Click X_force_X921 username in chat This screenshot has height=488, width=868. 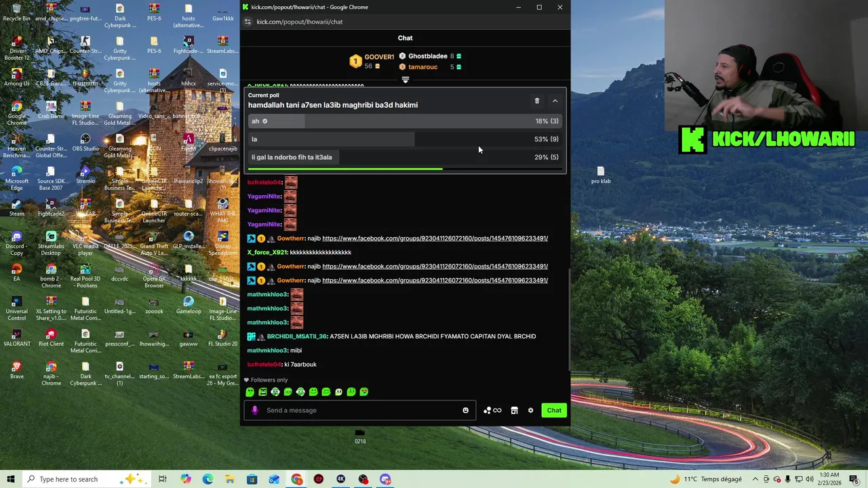[x=267, y=252]
